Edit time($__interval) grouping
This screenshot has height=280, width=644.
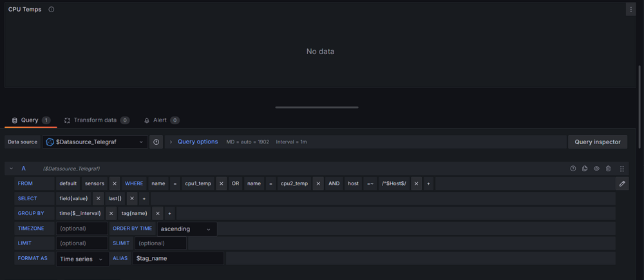80,214
